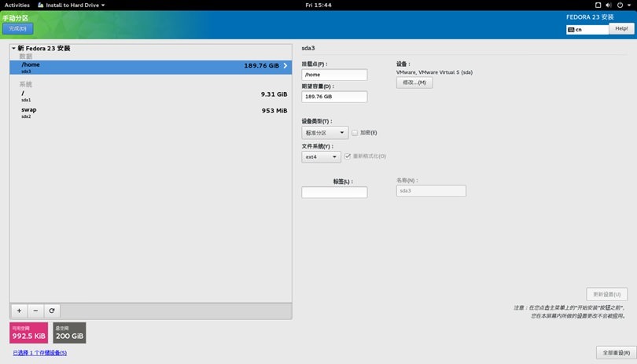Collapse the 新 Fedora 23 安装 tree

[x=13, y=49]
